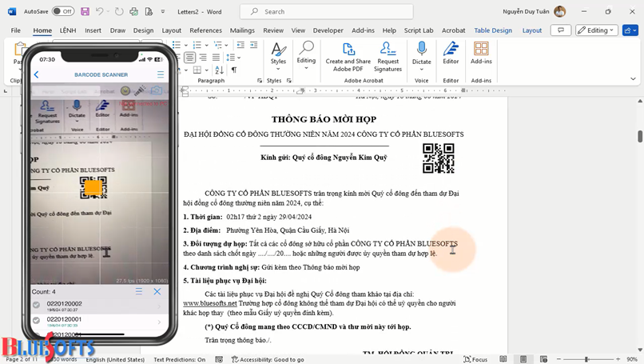Open the Styles gallery button
Image resolution: width=644 pixels, height=364 pixels.
[278, 56]
